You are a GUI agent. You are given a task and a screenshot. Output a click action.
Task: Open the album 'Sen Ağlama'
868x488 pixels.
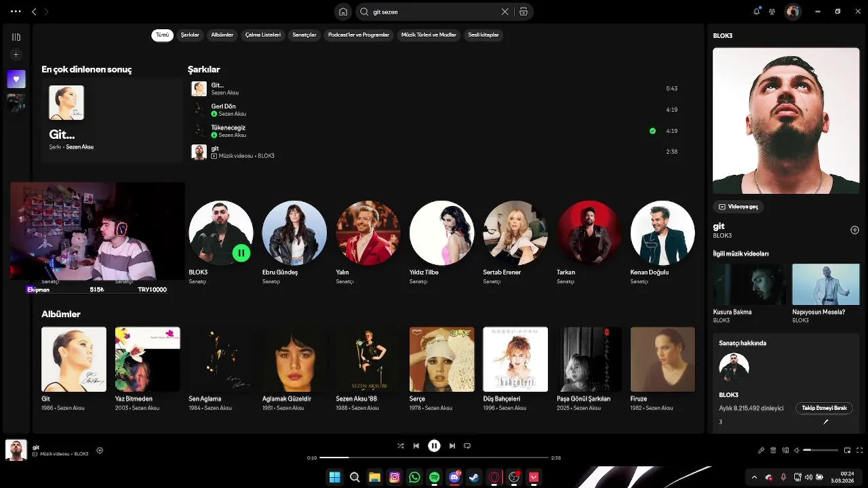[x=221, y=369]
